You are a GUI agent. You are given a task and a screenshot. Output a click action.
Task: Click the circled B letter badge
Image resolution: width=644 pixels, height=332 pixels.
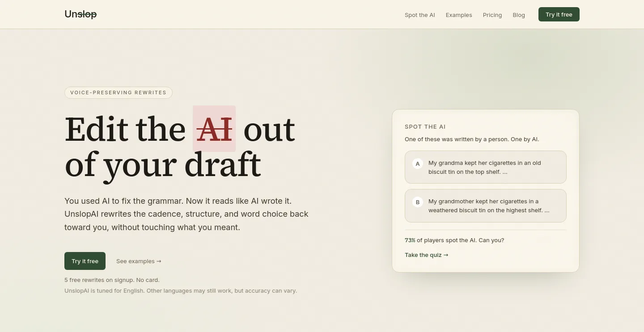418,202
